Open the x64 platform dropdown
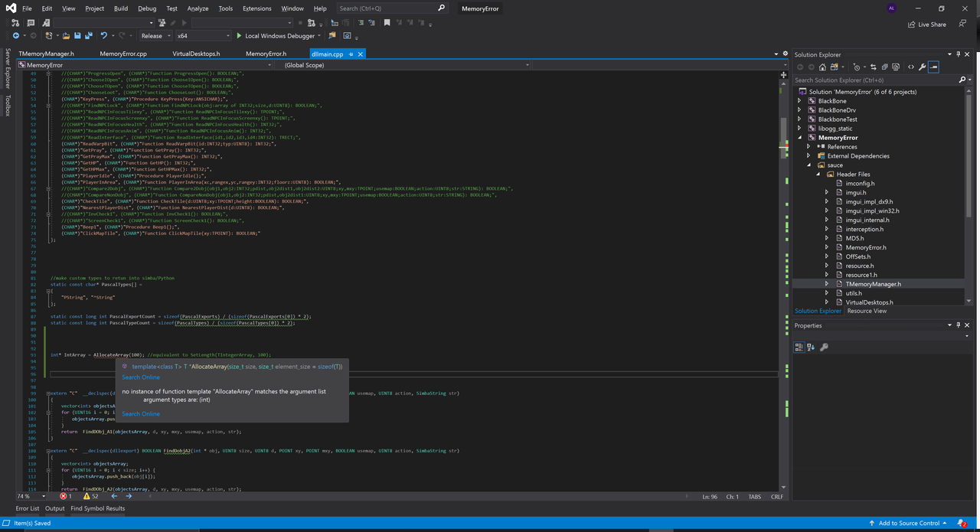The height and width of the screenshot is (532, 980). coord(203,36)
